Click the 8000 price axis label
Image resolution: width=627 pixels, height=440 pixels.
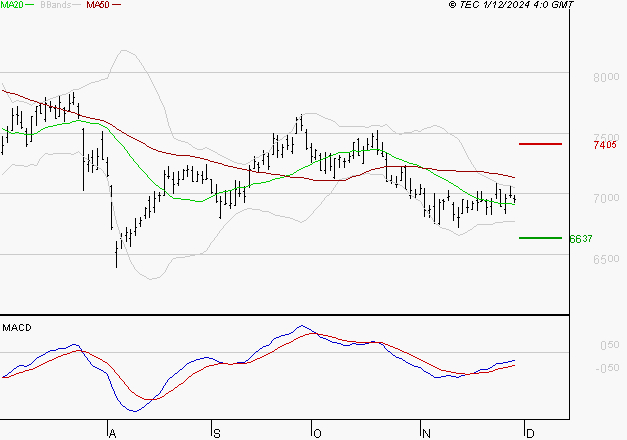pos(606,77)
